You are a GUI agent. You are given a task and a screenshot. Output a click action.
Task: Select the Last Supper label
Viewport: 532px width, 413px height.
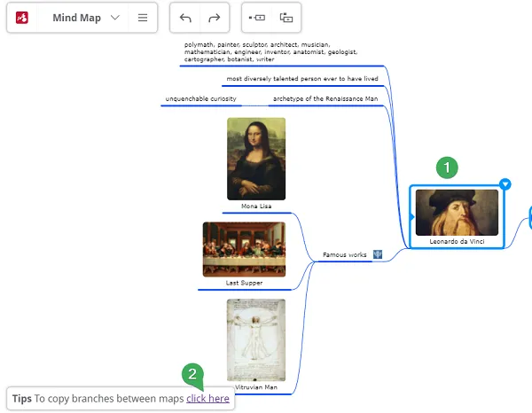pyautogui.click(x=245, y=283)
